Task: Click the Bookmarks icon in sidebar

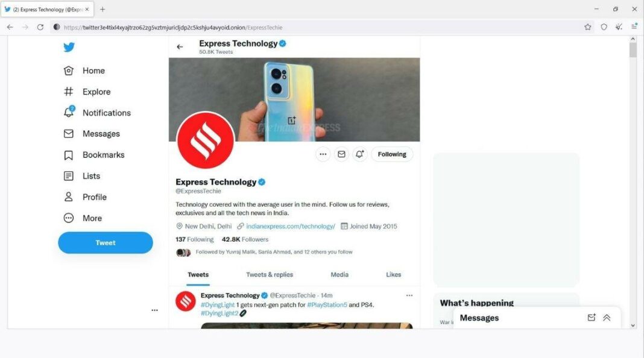Action: [x=69, y=155]
